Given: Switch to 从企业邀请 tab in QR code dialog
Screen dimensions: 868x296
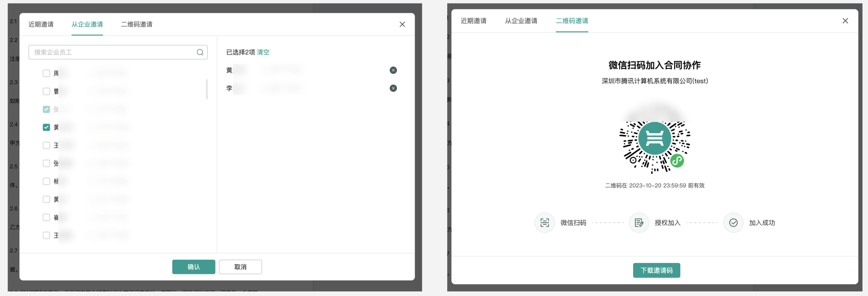Looking at the screenshot, I should click(521, 21).
